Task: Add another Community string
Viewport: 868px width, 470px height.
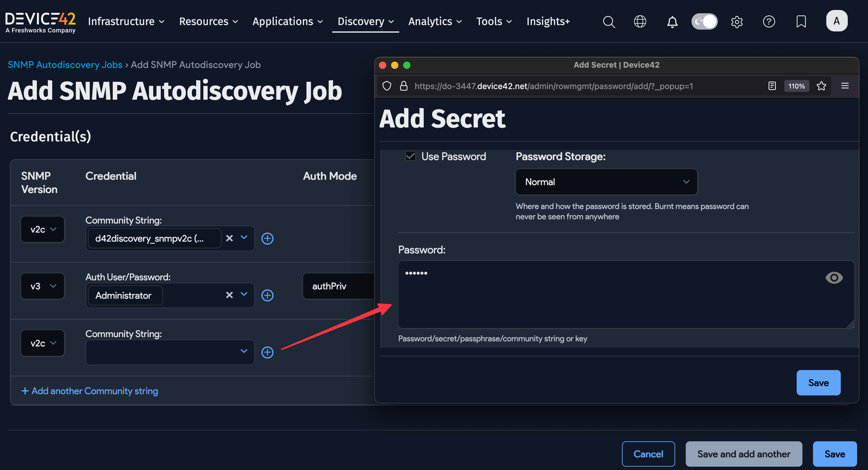Action: coord(89,391)
